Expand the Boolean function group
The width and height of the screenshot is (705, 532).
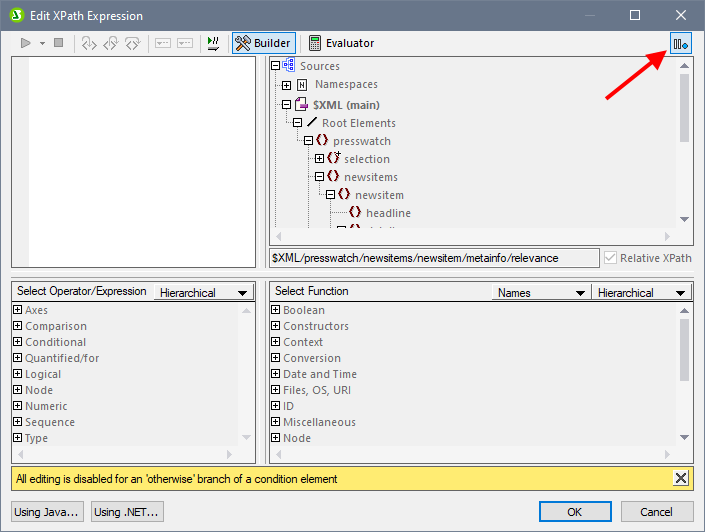pyautogui.click(x=276, y=310)
